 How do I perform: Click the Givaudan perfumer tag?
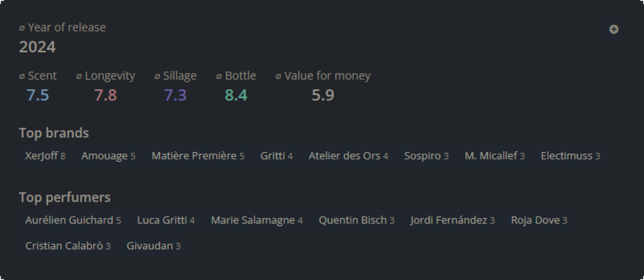[x=153, y=246]
